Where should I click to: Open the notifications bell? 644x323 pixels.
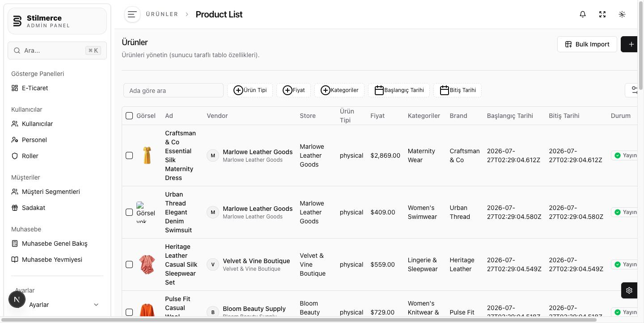[583, 14]
